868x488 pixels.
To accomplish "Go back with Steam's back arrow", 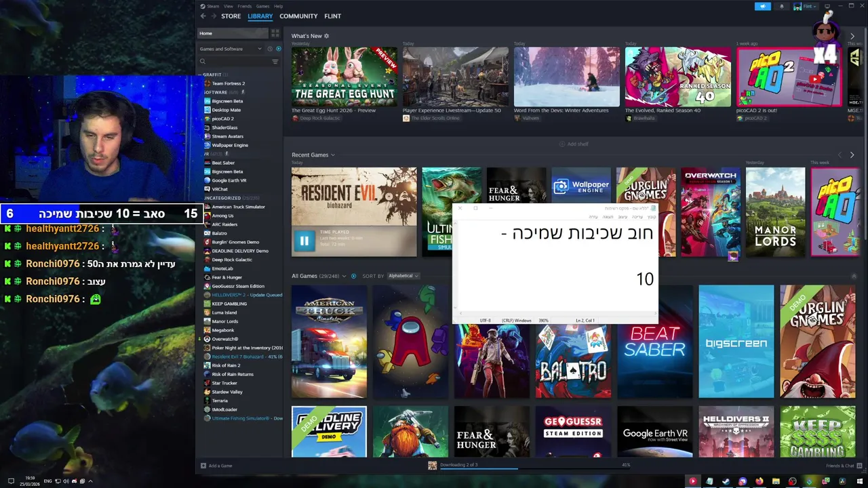I will 203,16.
